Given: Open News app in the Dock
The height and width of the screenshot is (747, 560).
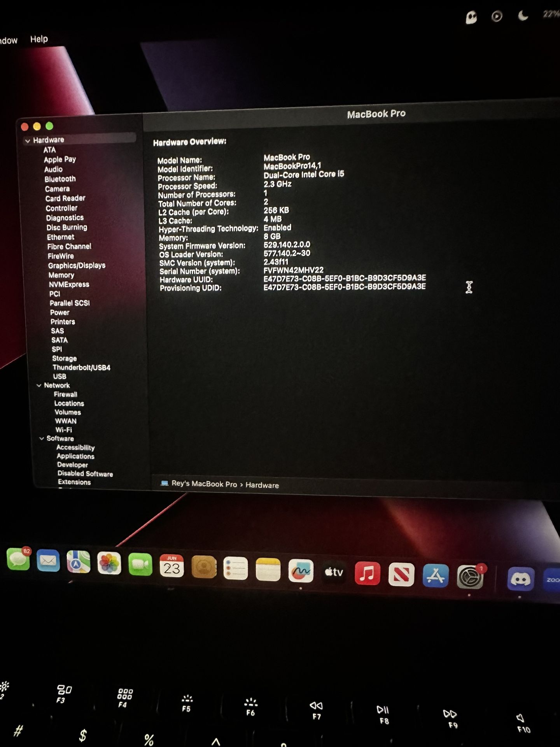Looking at the screenshot, I should tap(401, 575).
